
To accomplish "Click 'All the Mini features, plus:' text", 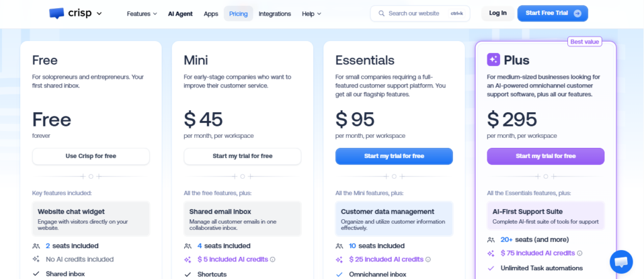I will (x=369, y=193).
